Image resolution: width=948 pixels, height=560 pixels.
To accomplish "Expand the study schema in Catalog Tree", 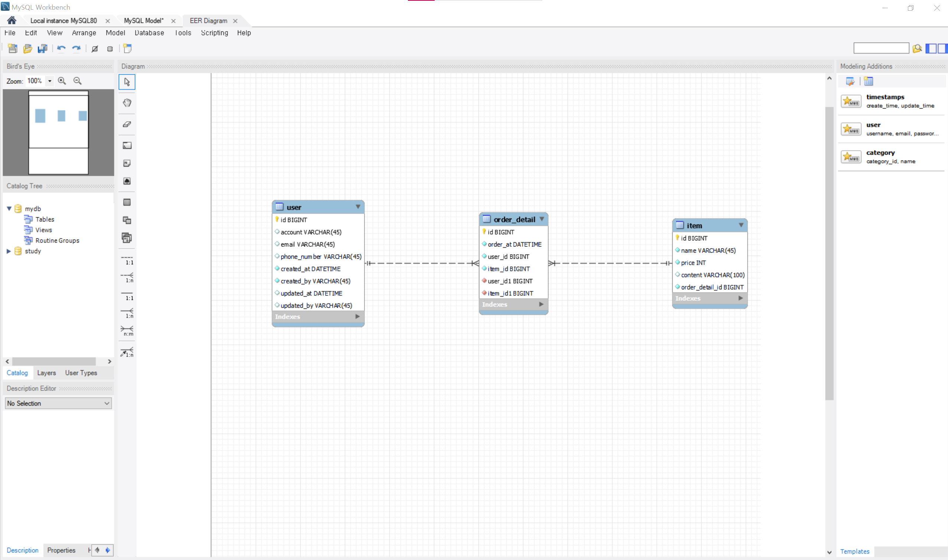I will (x=8, y=251).
